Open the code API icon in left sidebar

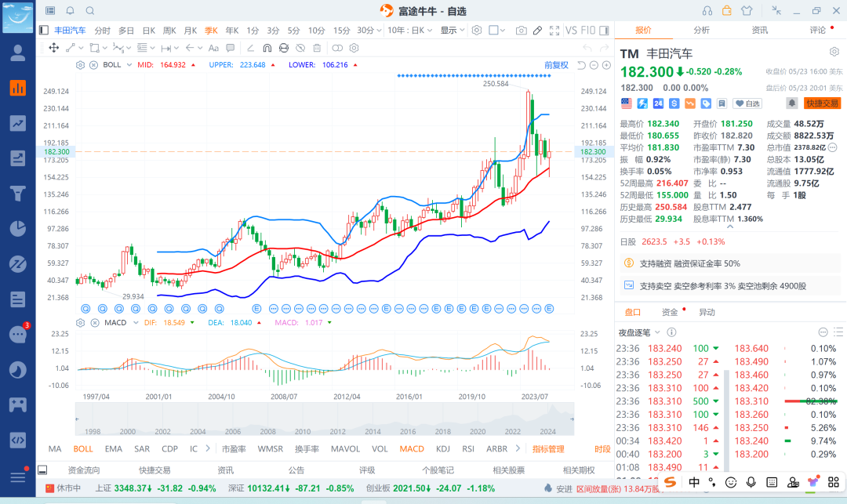pos(18,441)
